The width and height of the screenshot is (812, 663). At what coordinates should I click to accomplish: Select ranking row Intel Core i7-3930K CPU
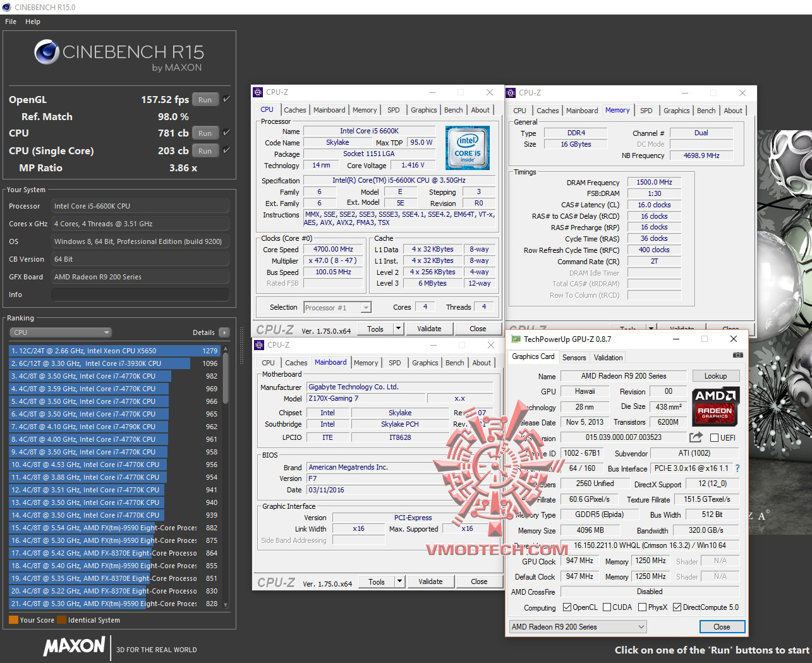coord(114,363)
